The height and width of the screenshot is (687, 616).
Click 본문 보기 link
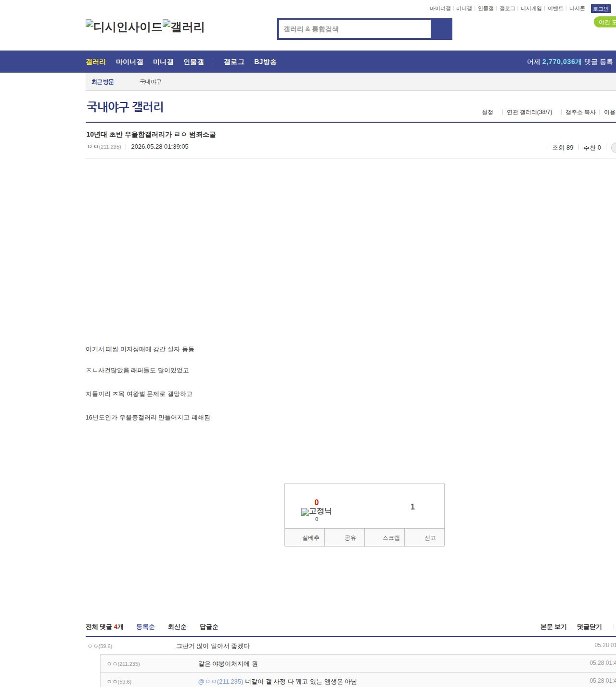[553, 627]
